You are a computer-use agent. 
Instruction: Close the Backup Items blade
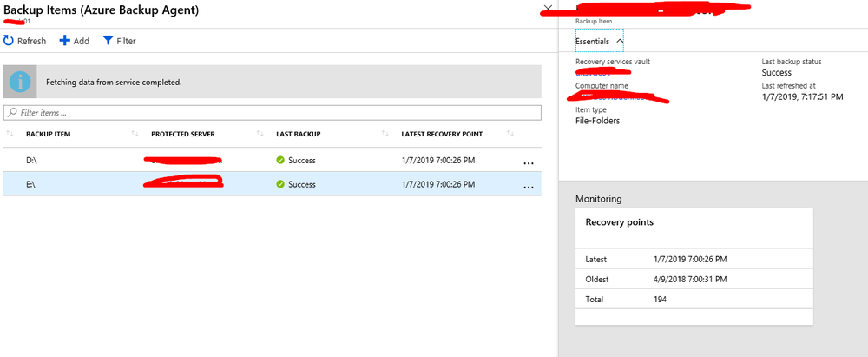(x=547, y=10)
